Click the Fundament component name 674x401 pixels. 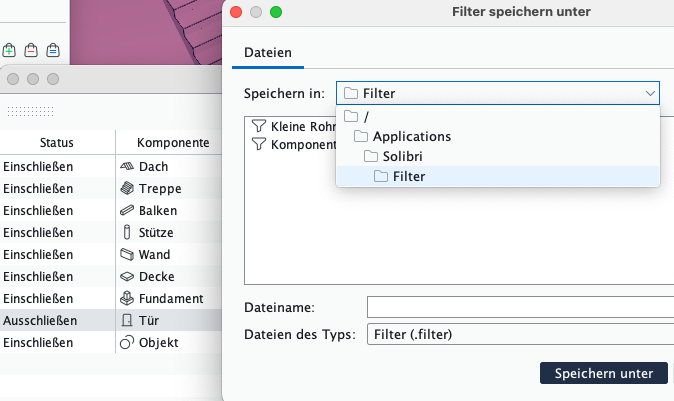click(171, 298)
